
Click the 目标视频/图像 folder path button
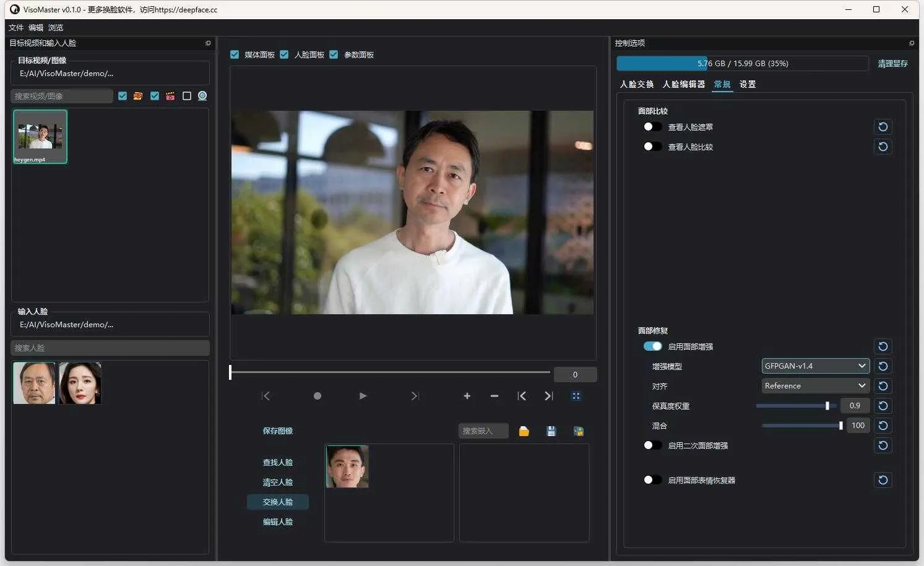click(x=110, y=74)
